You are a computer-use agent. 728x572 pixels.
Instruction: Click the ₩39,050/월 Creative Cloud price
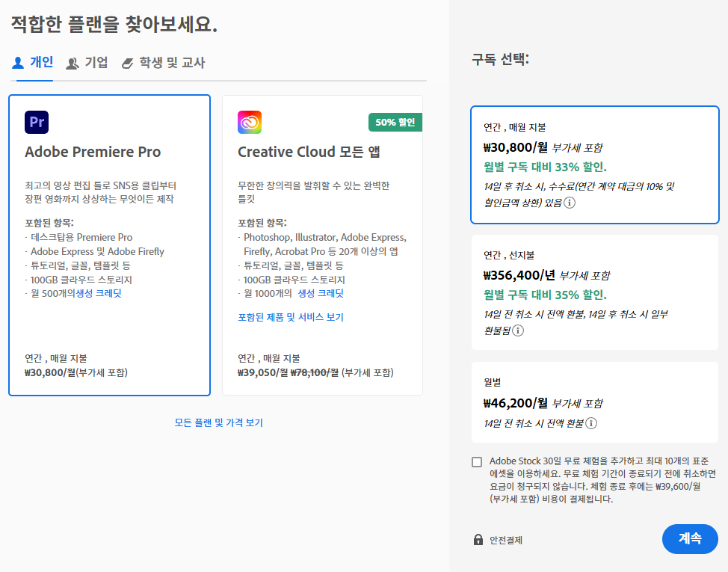[263, 373]
